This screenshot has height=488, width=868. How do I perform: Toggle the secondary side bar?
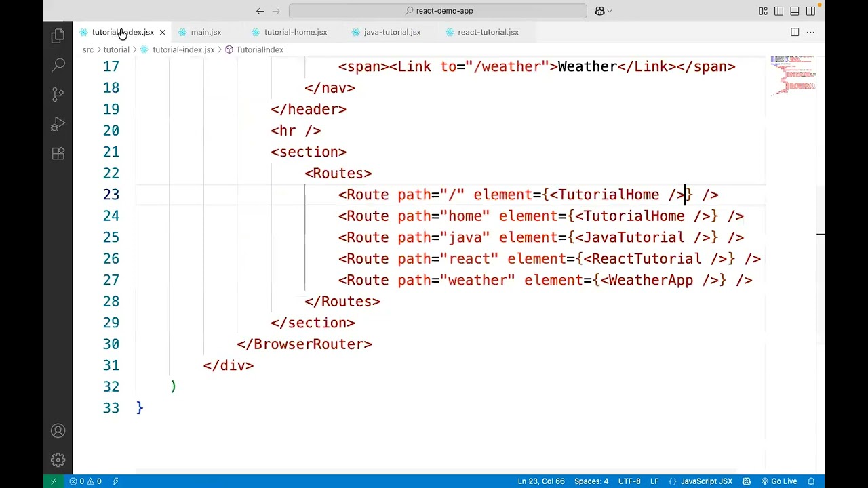tap(810, 11)
